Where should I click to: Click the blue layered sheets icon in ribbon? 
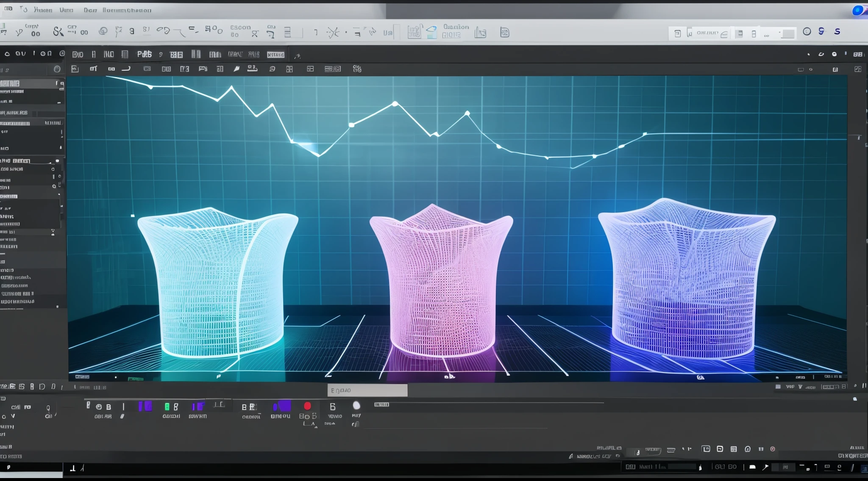click(431, 32)
